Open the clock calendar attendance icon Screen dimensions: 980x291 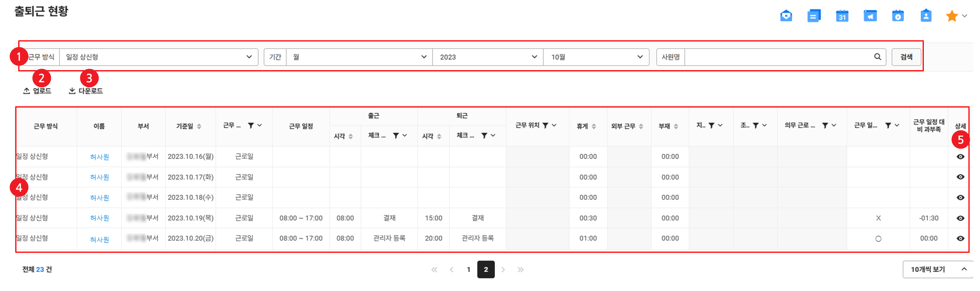click(898, 16)
